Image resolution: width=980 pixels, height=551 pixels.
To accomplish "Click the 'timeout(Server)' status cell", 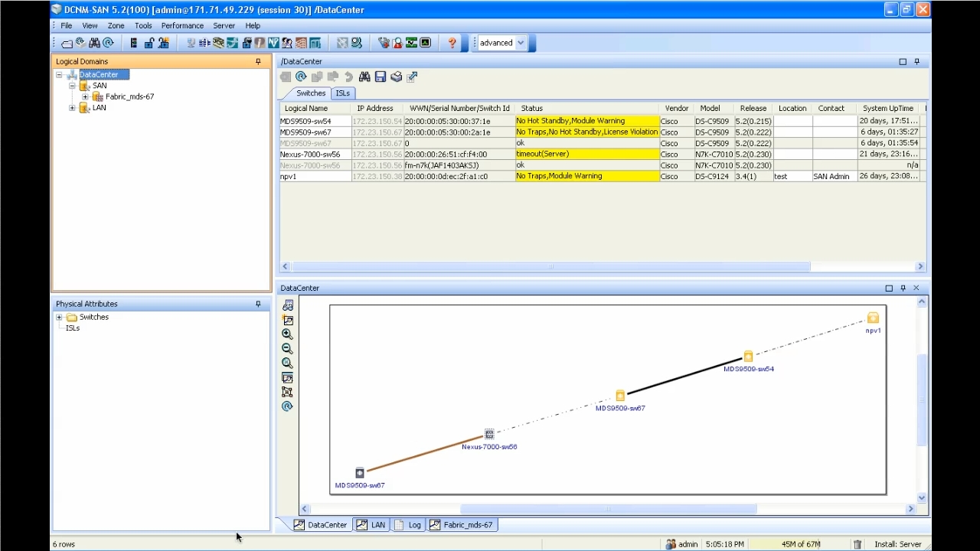I will coord(587,154).
